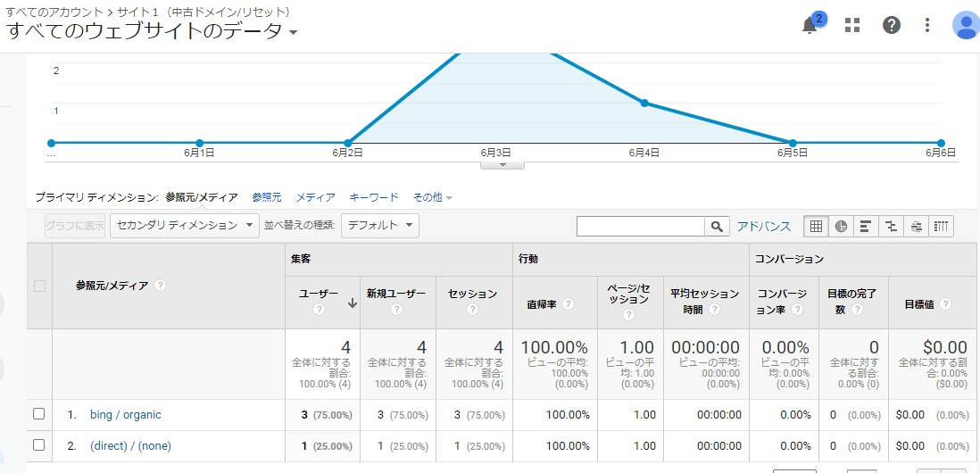980x473 pixels.
Task: Switch to performance bar view
Action: [x=866, y=227]
